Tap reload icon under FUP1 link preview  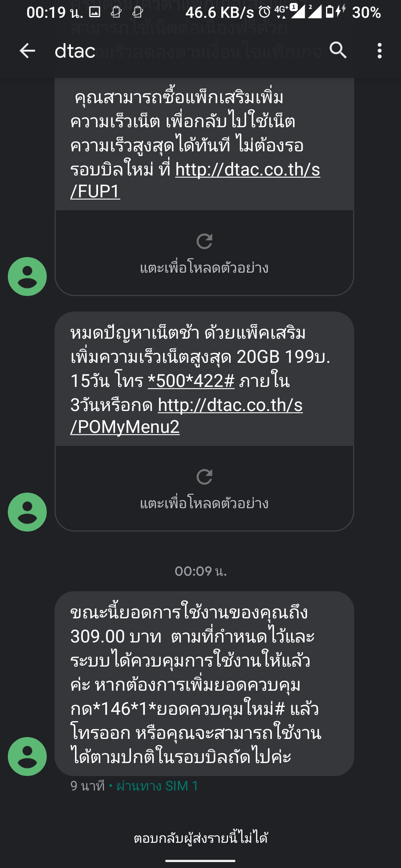[204, 241]
